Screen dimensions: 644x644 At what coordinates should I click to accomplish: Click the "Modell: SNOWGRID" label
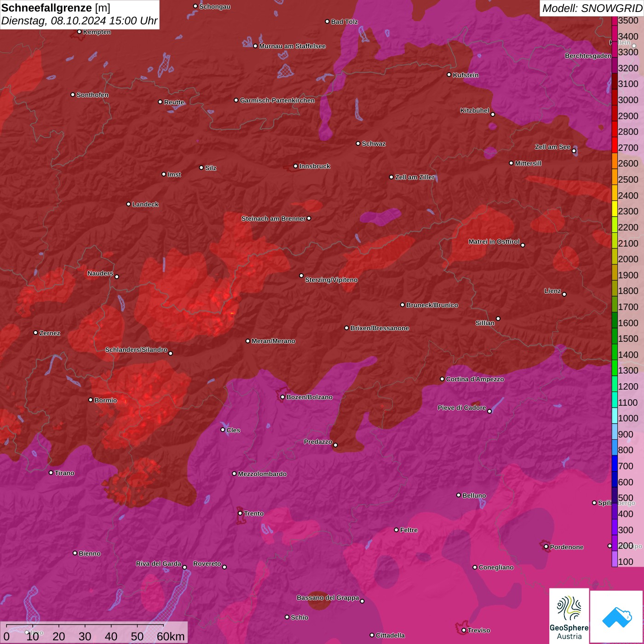[592, 8]
